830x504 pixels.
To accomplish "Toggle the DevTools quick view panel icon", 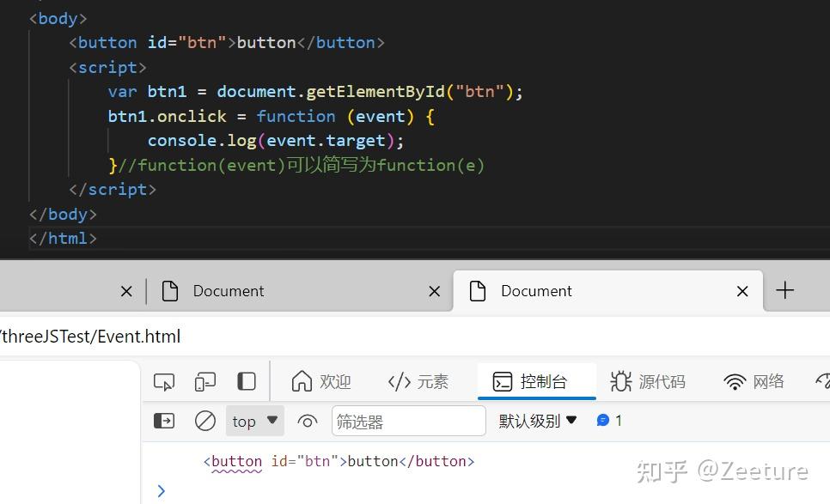I will point(246,381).
